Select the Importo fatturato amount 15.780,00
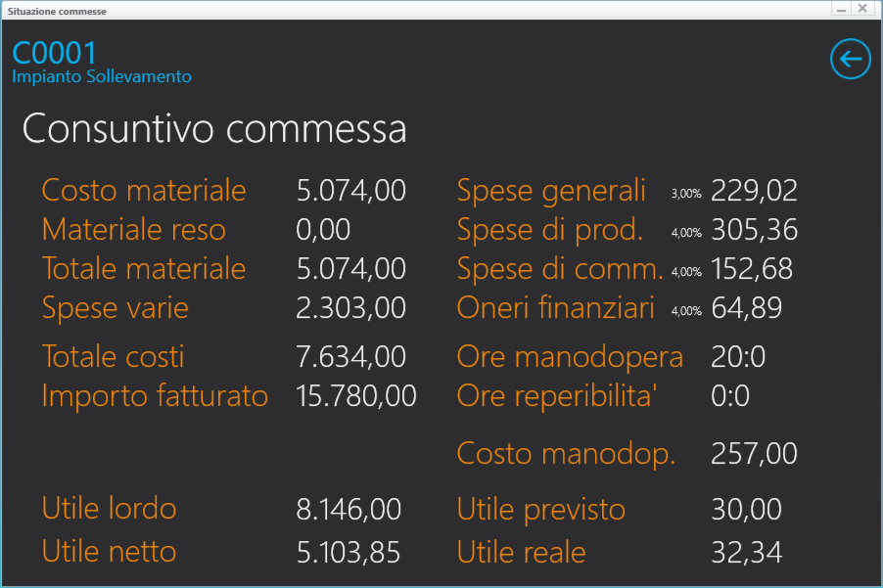The height and width of the screenshot is (588, 883). tap(356, 396)
